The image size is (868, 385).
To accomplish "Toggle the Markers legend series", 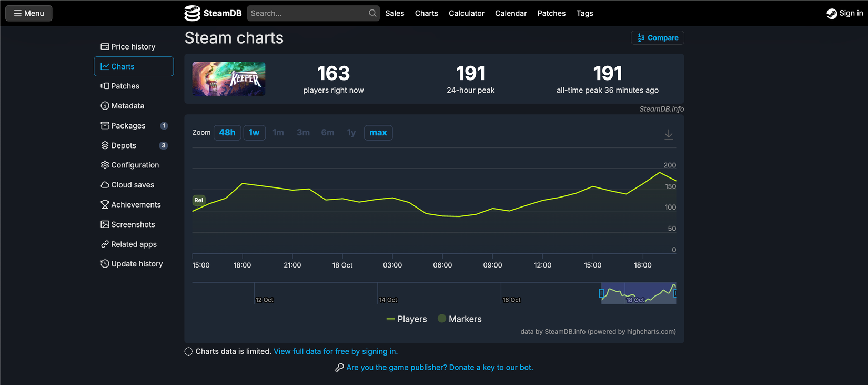I will [460, 319].
